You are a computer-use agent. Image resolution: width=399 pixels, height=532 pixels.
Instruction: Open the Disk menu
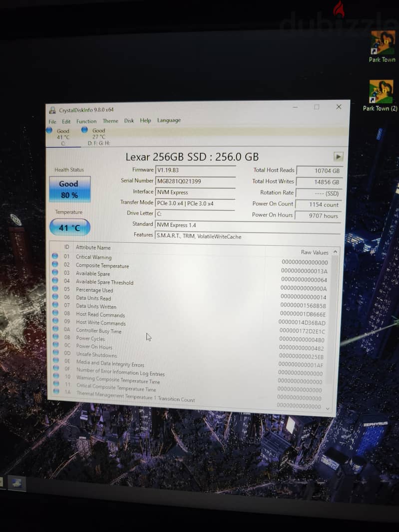pyautogui.click(x=129, y=120)
